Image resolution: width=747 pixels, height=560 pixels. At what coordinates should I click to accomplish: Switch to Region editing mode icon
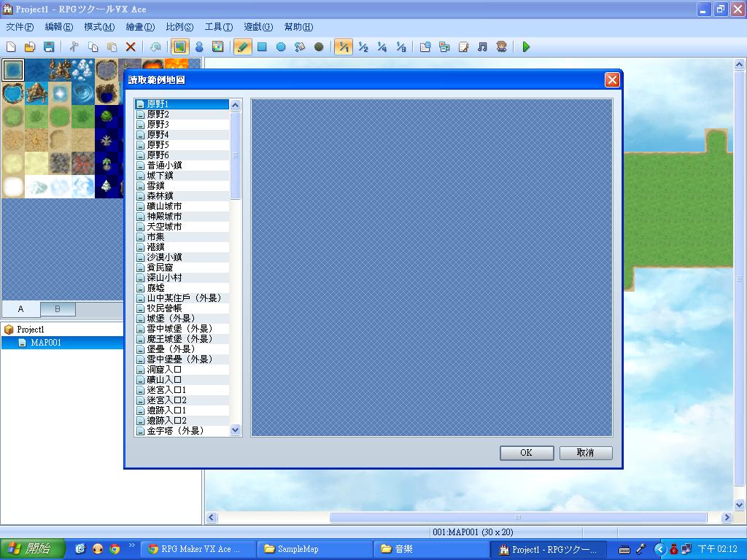[x=217, y=47]
